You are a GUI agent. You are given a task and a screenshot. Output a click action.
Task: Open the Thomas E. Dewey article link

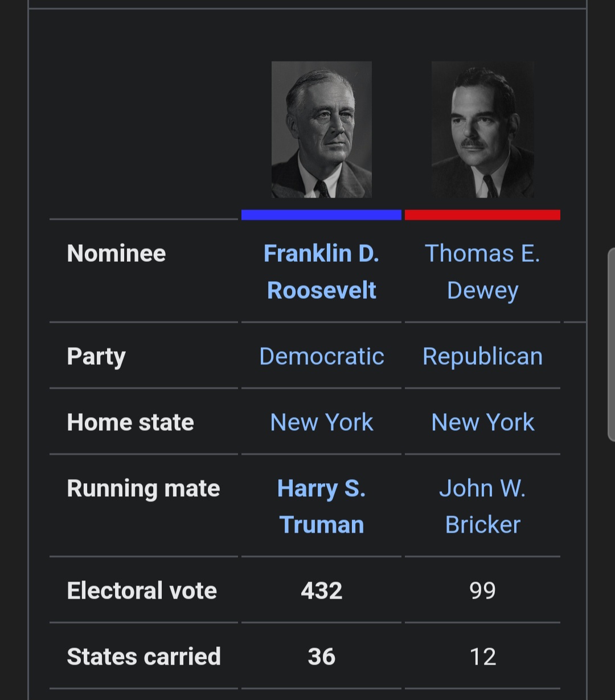[x=483, y=271]
